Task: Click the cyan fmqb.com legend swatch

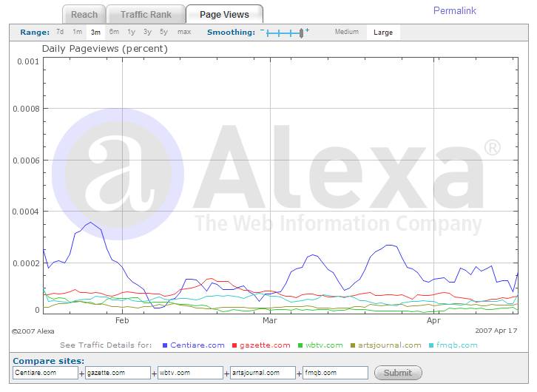Action: coord(431,345)
